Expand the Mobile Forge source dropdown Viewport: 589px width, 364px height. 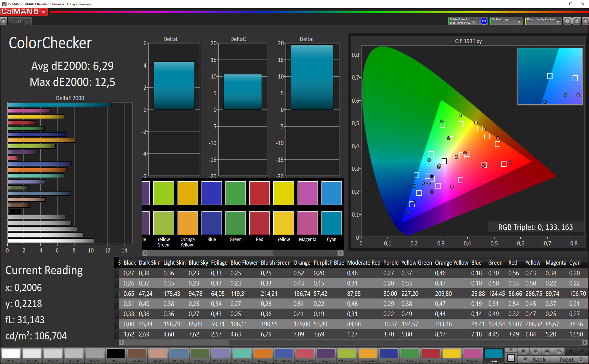click(x=519, y=21)
